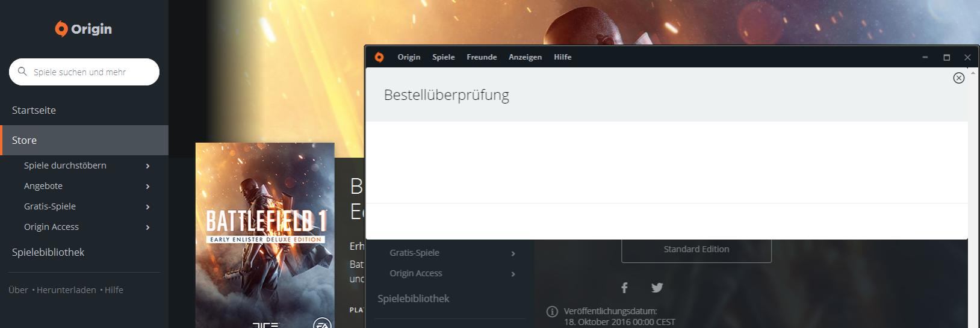The width and height of the screenshot is (980, 328).
Task: Open the Freunde menu
Action: tap(482, 57)
